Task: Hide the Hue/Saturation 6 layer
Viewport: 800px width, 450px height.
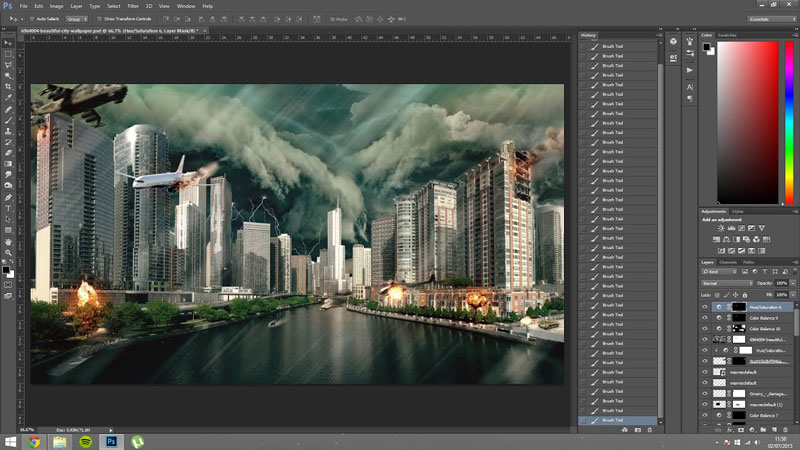Action: click(705, 306)
